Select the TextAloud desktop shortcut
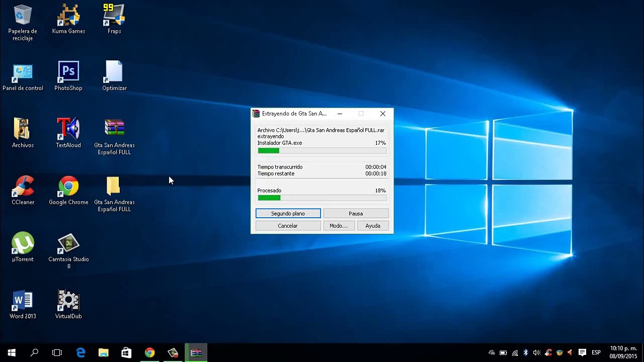 coord(68,133)
